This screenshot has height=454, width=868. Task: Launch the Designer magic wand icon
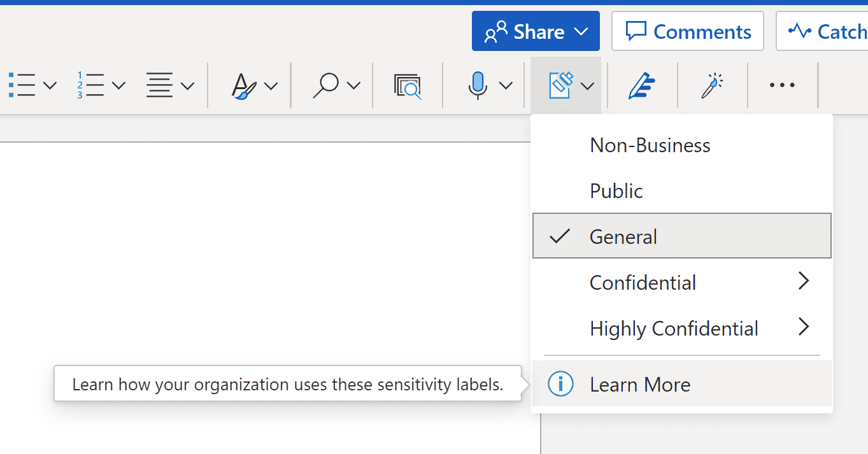(x=712, y=85)
